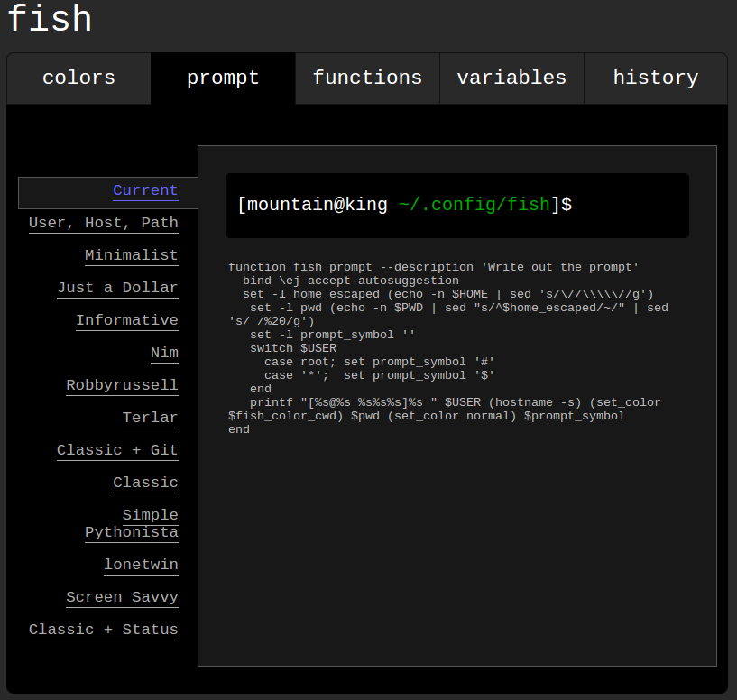737x700 pixels.
Task: Select the Current prompt entry
Action: [x=146, y=190]
